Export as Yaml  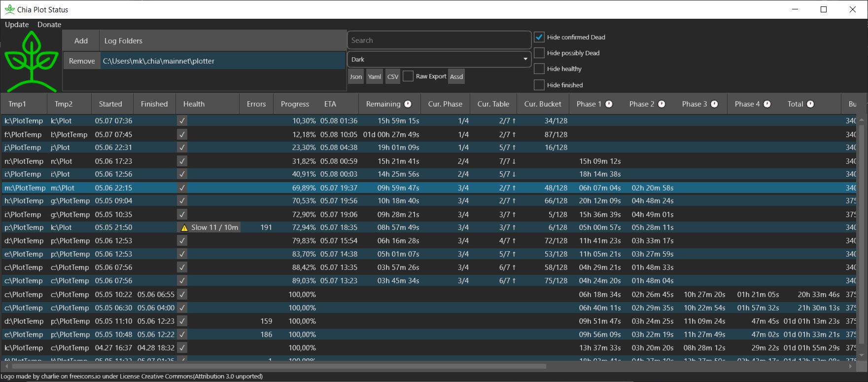(375, 76)
